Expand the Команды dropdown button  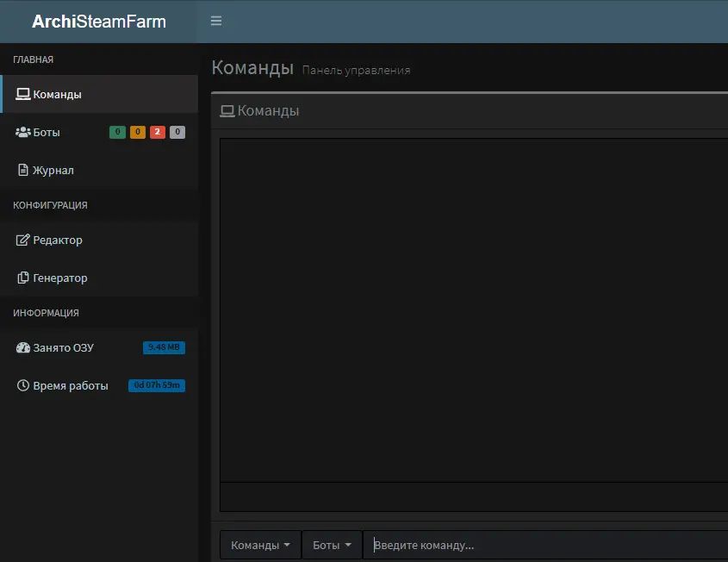260,545
